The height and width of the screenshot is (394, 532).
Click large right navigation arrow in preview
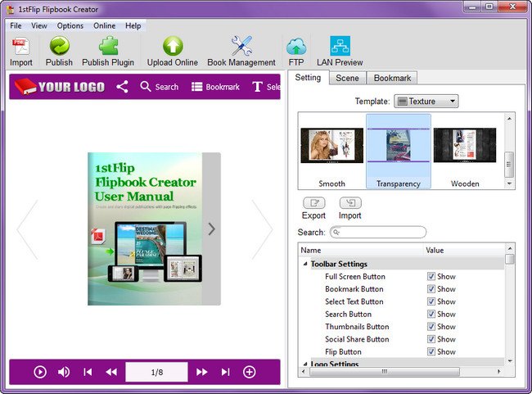(x=262, y=230)
